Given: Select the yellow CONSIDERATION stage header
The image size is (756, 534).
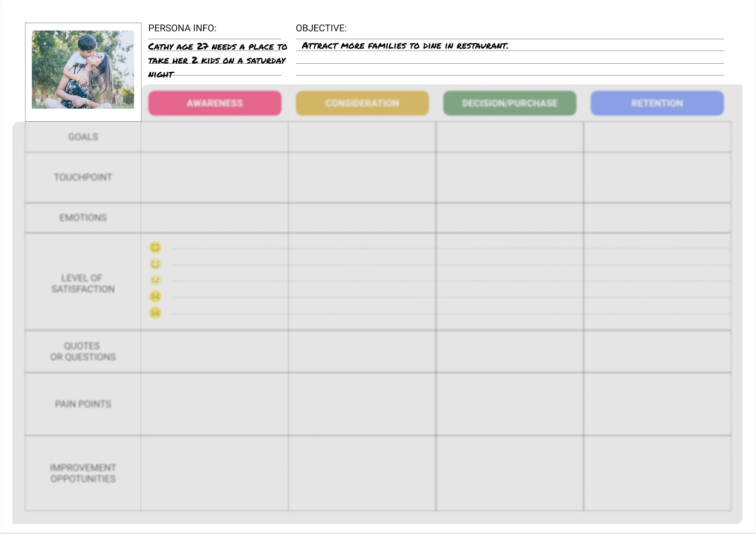Looking at the screenshot, I should pyautogui.click(x=362, y=103).
